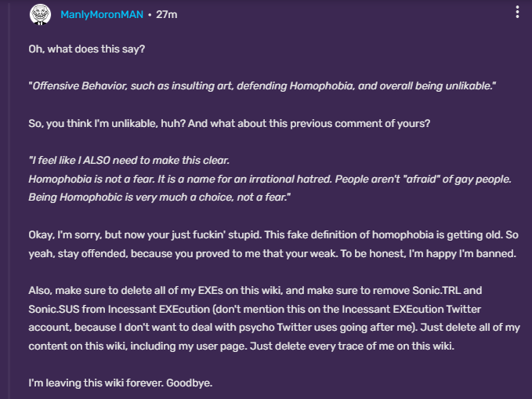This screenshot has width=532, height=399.
Task: Click ManlyMoronMAN's troll face avatar
Action: pos(39,13)
